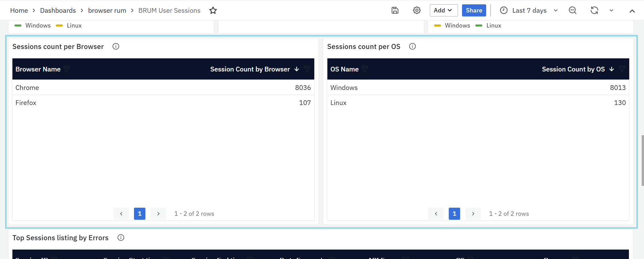Click the Share button

click(474, 10)
